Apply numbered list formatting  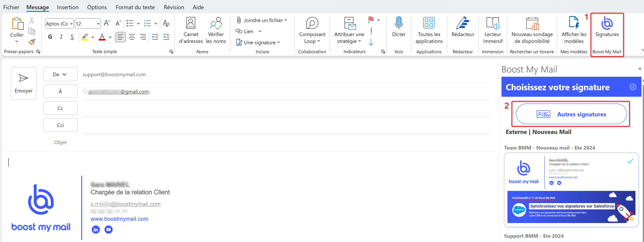click(147, 24)
